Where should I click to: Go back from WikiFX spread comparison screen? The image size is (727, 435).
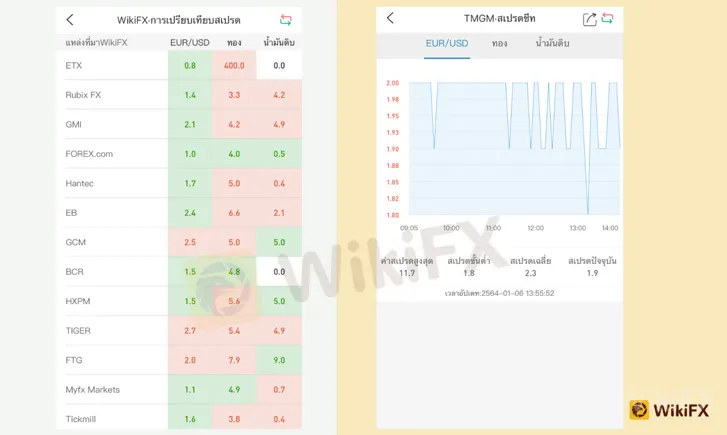[x=70, y=19]
